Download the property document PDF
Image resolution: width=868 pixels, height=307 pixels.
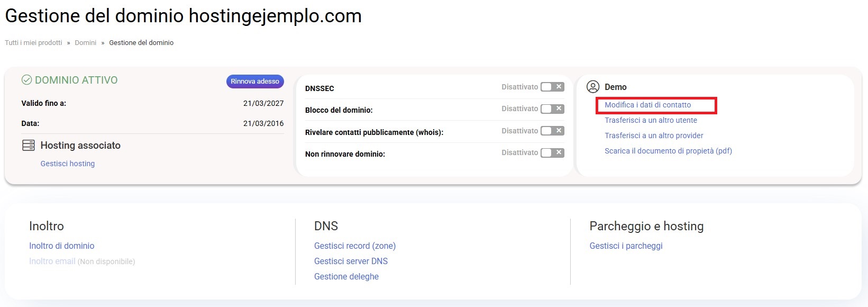pyautogui.click(x=668, y=151)
